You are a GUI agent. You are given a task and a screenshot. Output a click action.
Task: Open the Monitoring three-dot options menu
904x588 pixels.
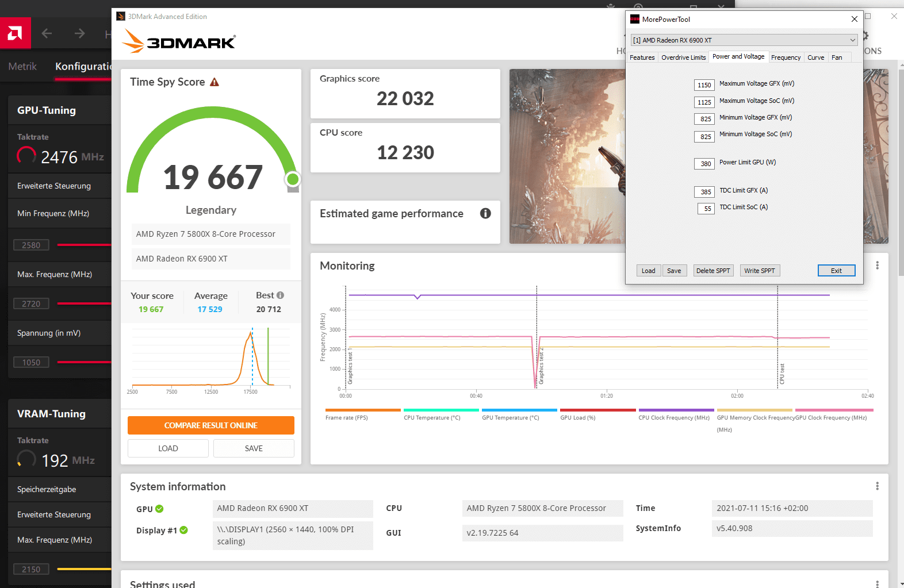point(877,265)
